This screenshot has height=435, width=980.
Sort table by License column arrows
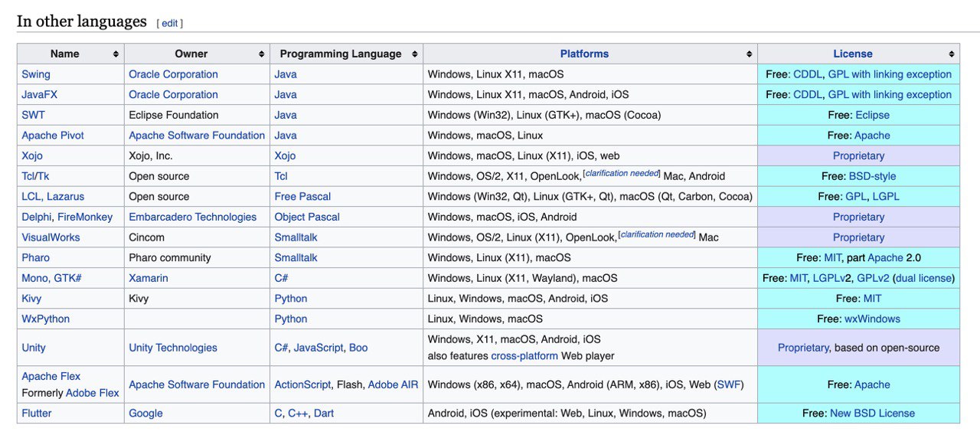click(x=952, y=54)
